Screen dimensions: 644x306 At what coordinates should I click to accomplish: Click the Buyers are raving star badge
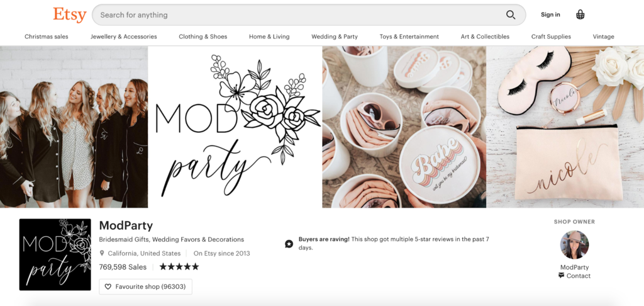(x=289, y=244)
